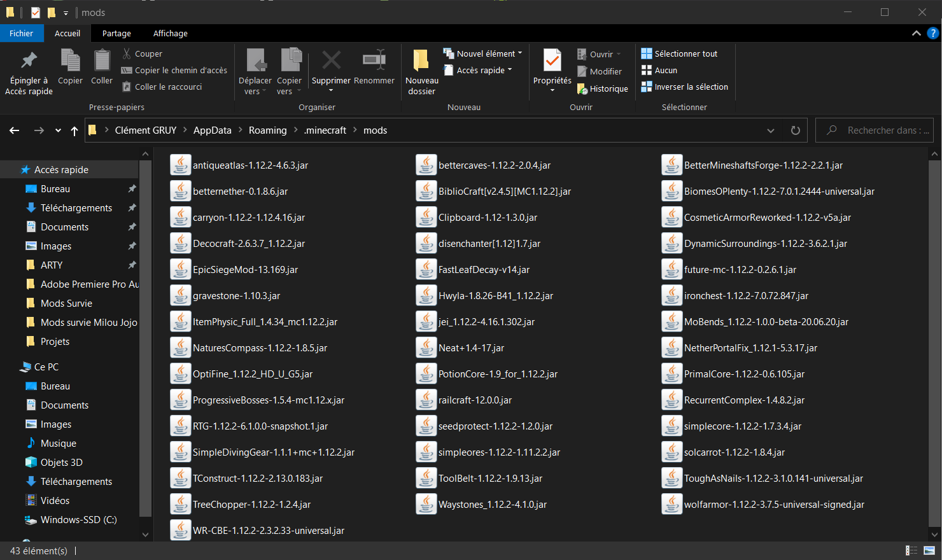The width and height of the screenshot is (942, 560).
Task: Select BiblioCraft[v2.4.5][MC1.12.2].jar icon
Action: coord(426,191)
